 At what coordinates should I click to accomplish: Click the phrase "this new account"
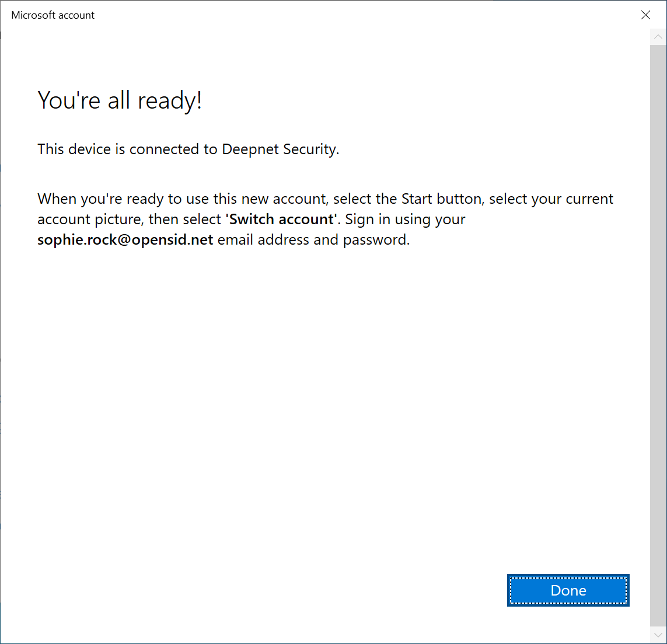(271, 199)
